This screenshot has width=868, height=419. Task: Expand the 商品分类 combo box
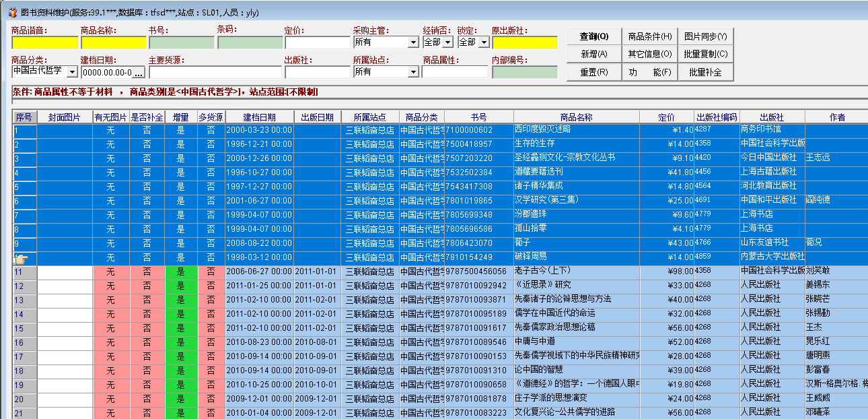[x=72, y=71]
